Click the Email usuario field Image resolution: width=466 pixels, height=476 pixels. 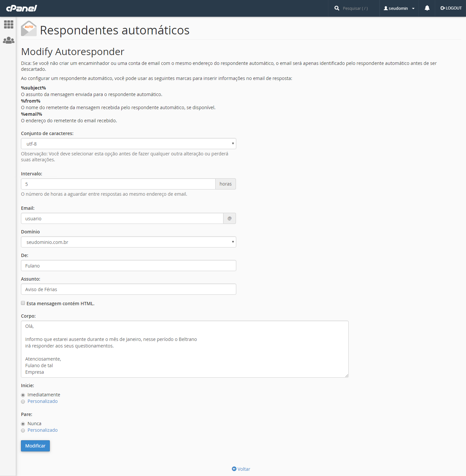(122, 218)
